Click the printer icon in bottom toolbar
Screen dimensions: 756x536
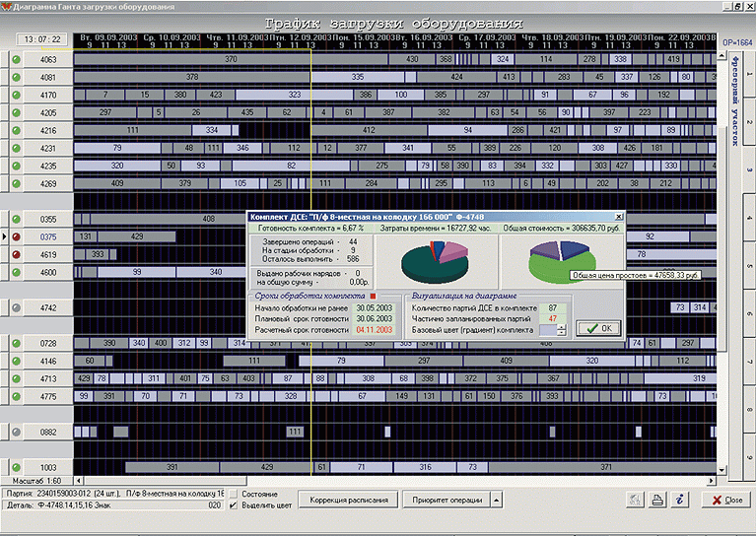[x=657, y=500]
